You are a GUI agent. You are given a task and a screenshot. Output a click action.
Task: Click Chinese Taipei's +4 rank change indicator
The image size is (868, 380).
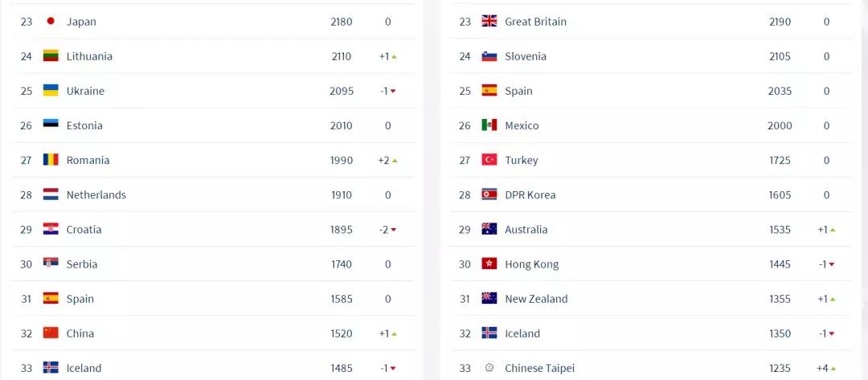click(827, 368)
